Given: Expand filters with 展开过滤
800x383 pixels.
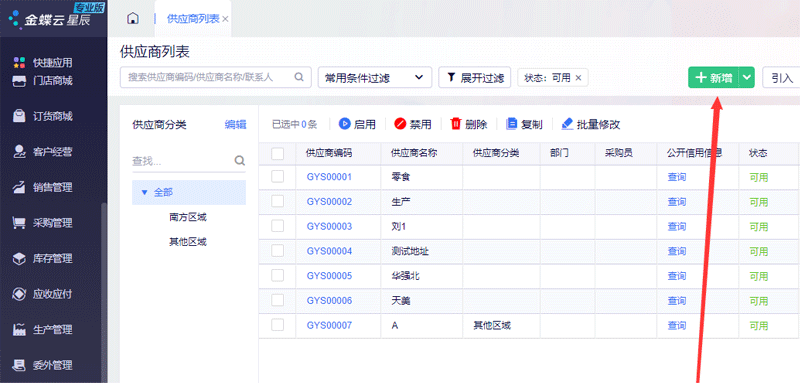Looking at the screenshot, I should click(x=474, y=78).
